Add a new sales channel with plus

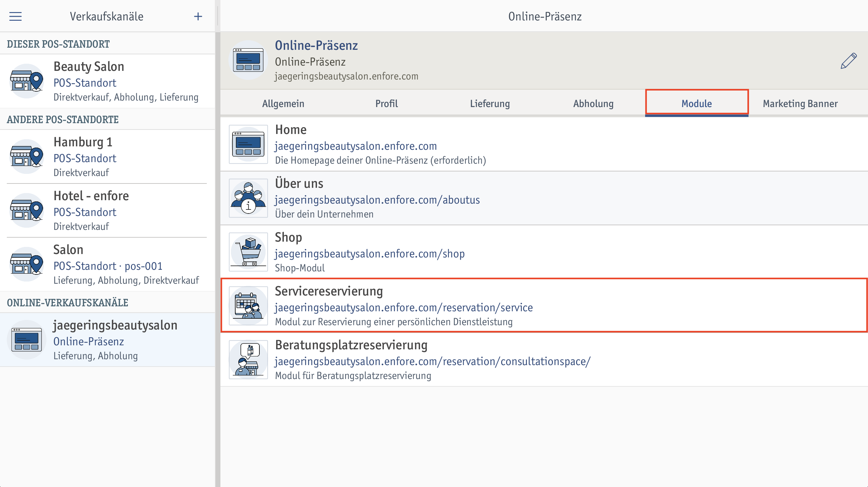198,16
